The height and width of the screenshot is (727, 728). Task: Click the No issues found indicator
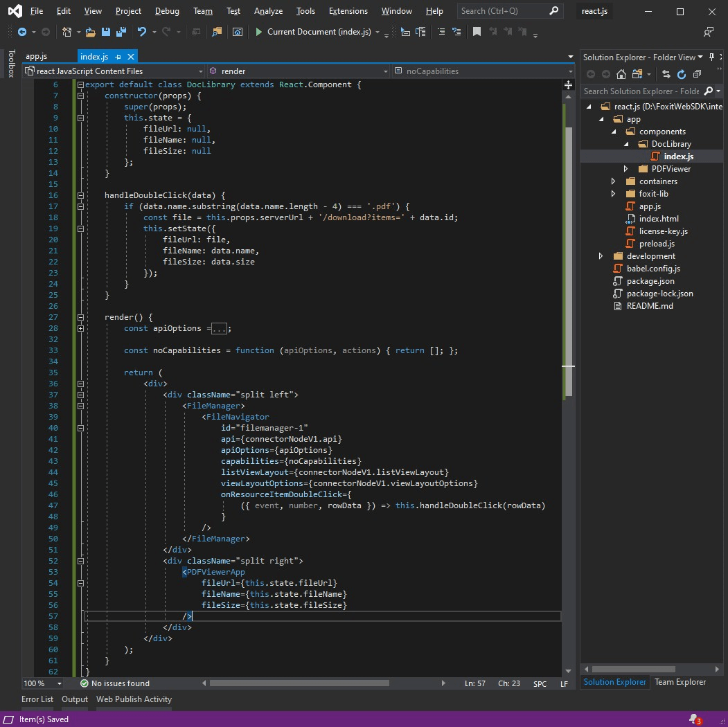tap(115, 683)
